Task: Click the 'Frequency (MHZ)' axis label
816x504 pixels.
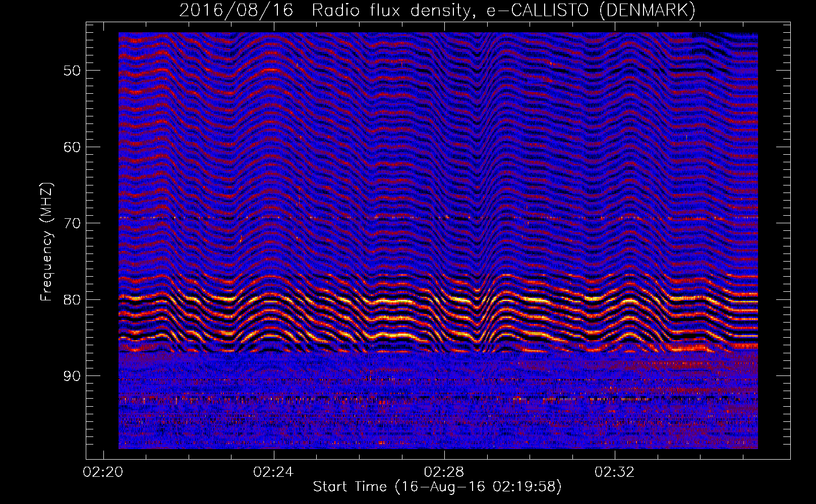Action: pyautogui.click(x=46, y=242)
